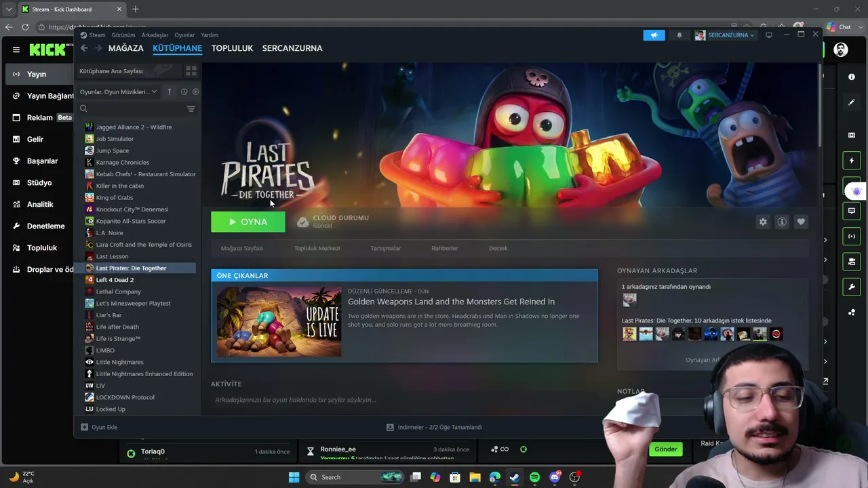Open the Görünüm menu

123,35
